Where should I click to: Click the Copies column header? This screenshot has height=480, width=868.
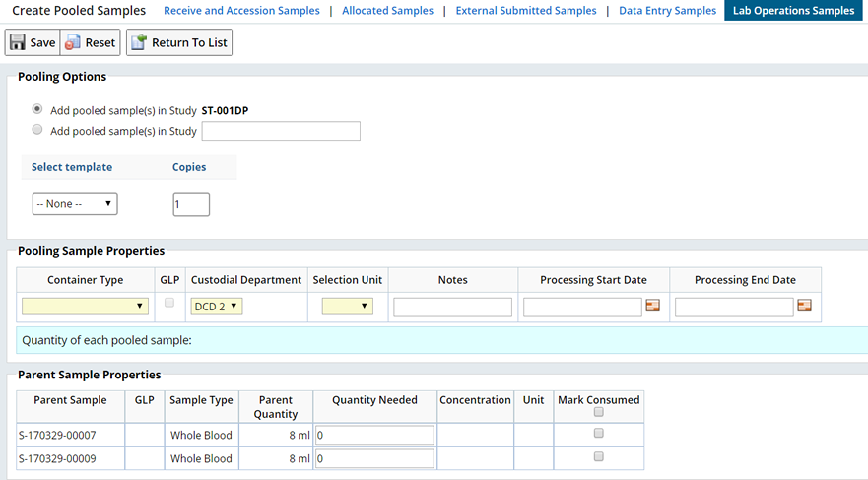click(x=189, y=167)
